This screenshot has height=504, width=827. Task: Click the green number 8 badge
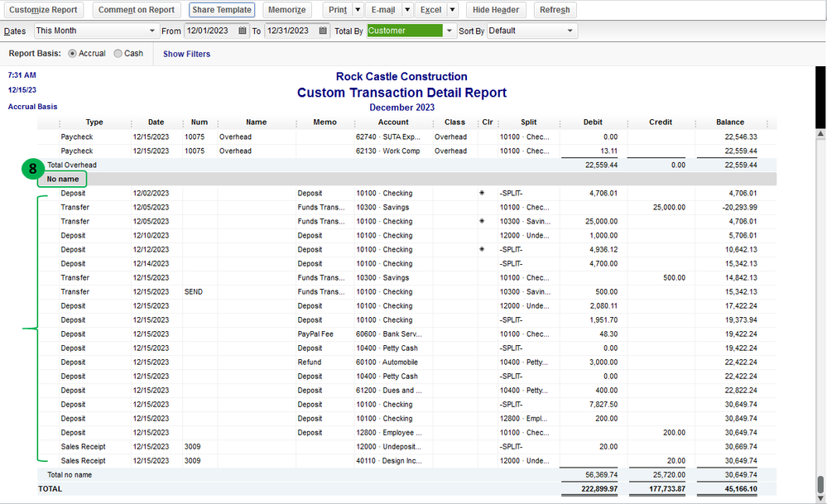click(x=33, y=169)
